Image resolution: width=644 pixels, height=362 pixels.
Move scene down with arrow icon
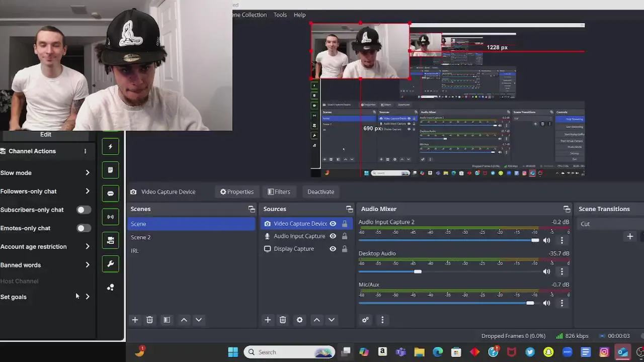199,320
